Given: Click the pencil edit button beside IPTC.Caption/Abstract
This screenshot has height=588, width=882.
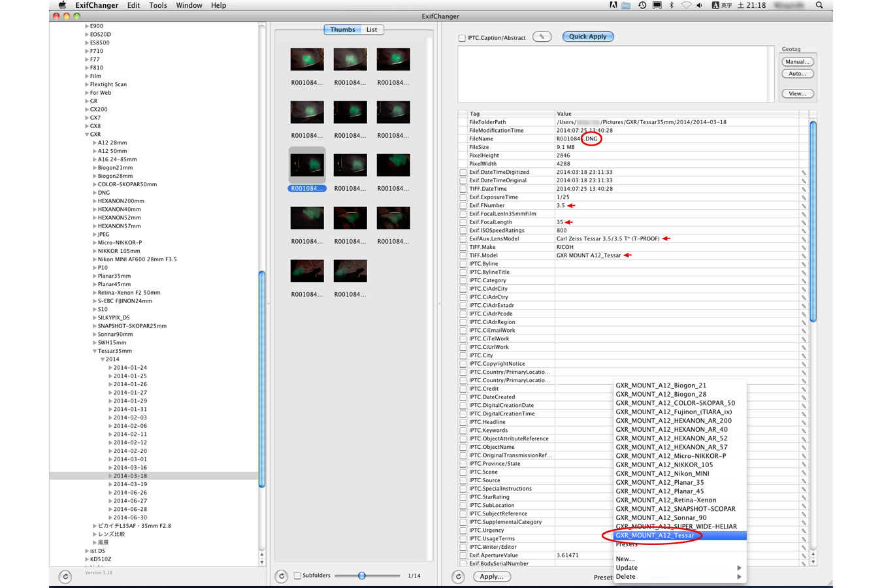Looking at the screenshot, I should 542,37.
